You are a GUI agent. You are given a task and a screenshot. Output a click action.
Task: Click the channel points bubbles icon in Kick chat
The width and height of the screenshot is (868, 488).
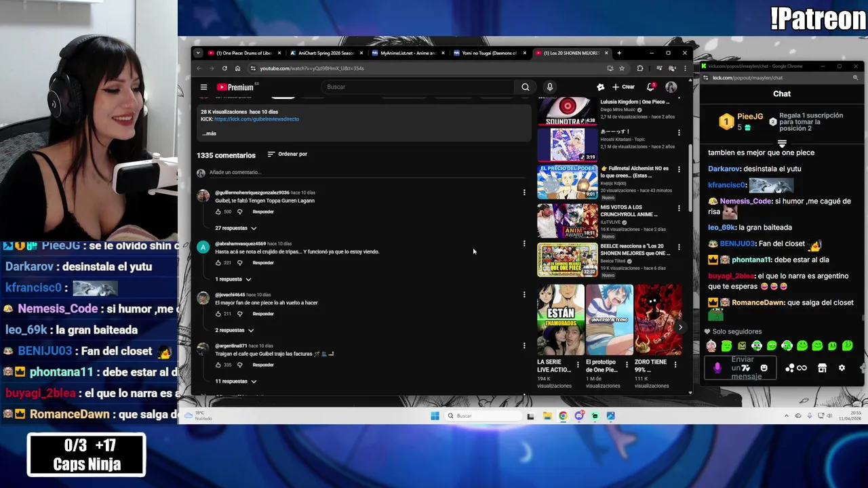[790, 368]
